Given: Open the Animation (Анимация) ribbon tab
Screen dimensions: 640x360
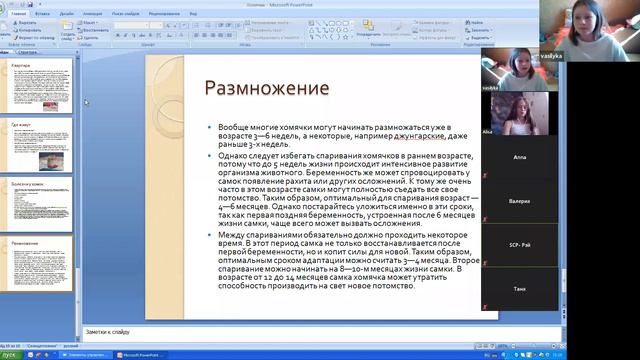Looking at the screenshot, I should (93, 13).
